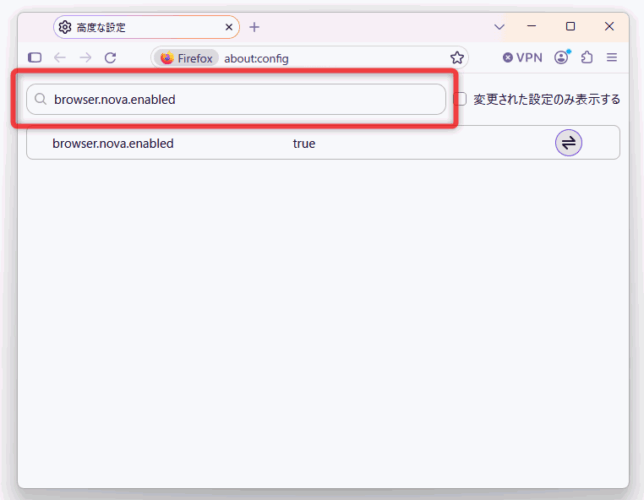The width and height of the screenshot is (644, 500).
Task: Select the 高度な設定 tab
Action: [146, 27]
